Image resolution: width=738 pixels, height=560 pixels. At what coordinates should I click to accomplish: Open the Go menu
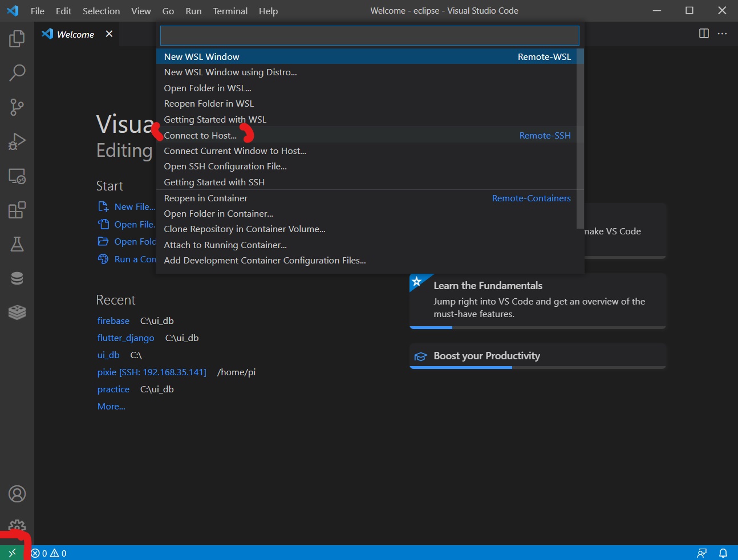coord(168,11)
